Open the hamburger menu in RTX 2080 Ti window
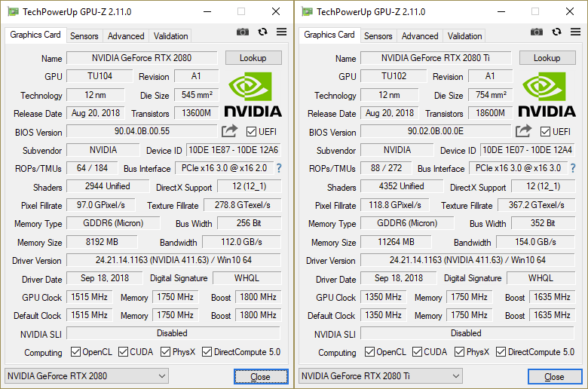 (575, 32)
